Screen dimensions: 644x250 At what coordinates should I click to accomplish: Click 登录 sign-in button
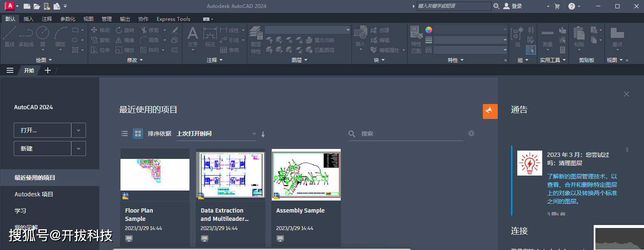click(x=512, y=6)
